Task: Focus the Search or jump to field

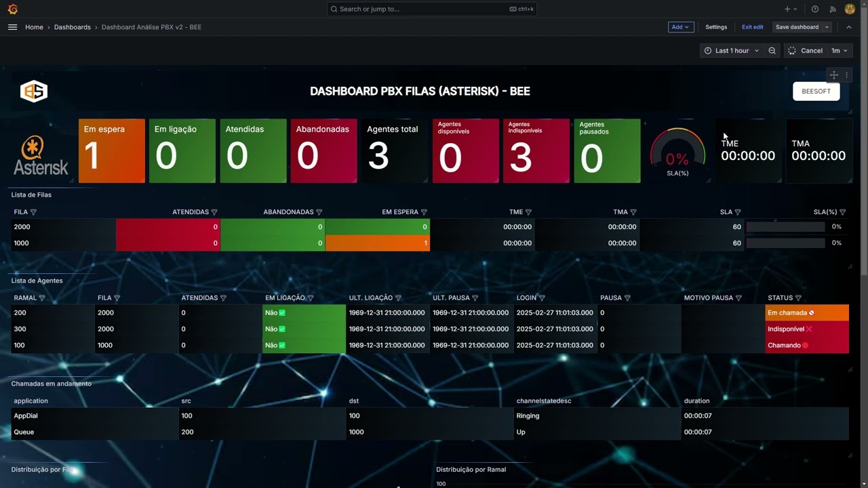Action: pyautogui.click(x=431, y=9)
